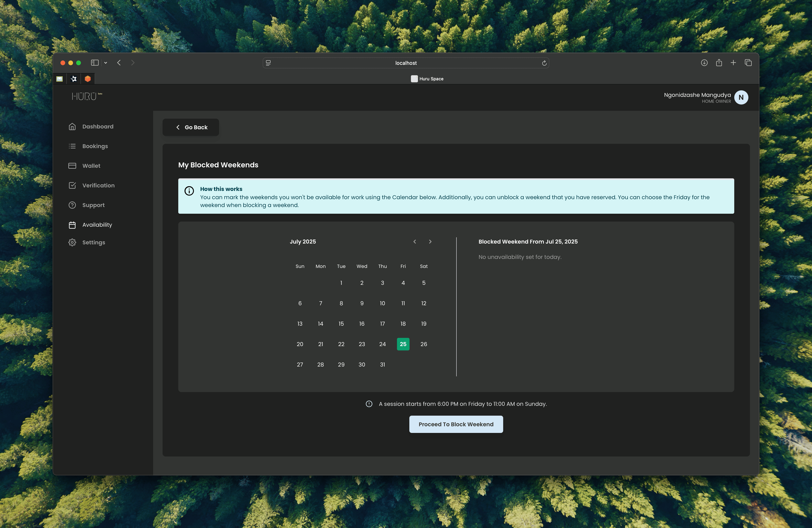This screenshot has width=812, height=528.
Task: Toggle the Safari sidebar panel
Action: click(x=94, y=63)
